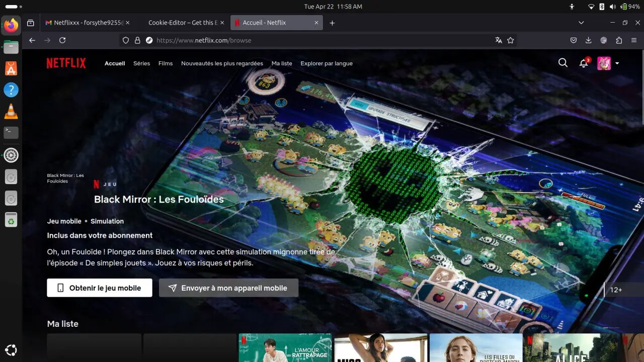Open Netflix notifications bell
This screenshot has width=644, height=362.
584,63
